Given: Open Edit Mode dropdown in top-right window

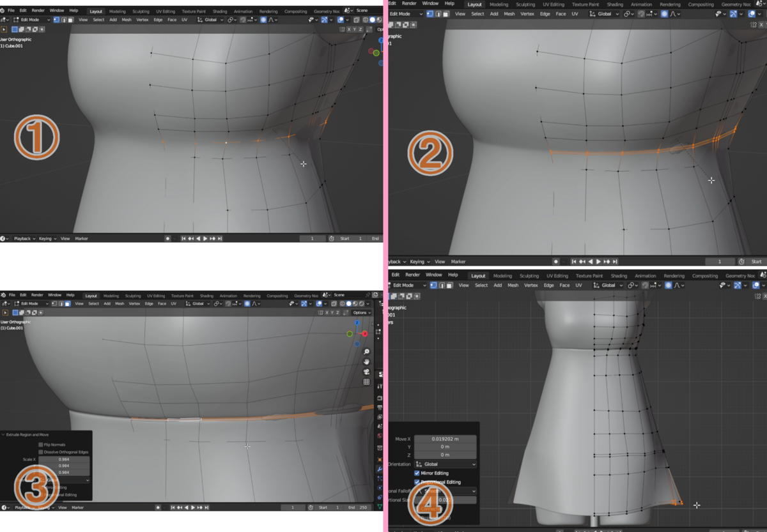Looking at the screenshot, I should tap(407, 14).
